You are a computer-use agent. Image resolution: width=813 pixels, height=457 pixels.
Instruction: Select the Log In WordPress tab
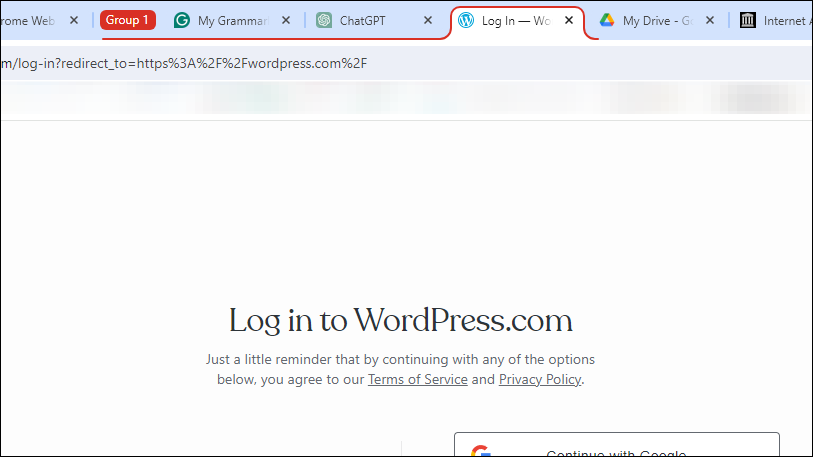[517, 21]
